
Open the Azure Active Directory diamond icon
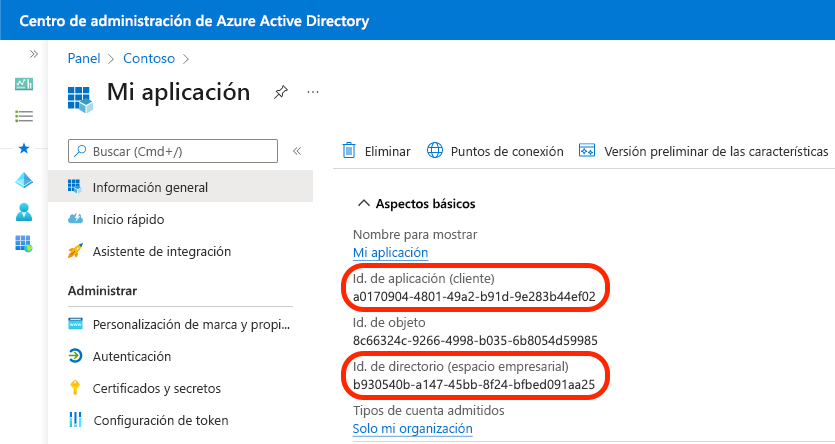tap(24, 180)
